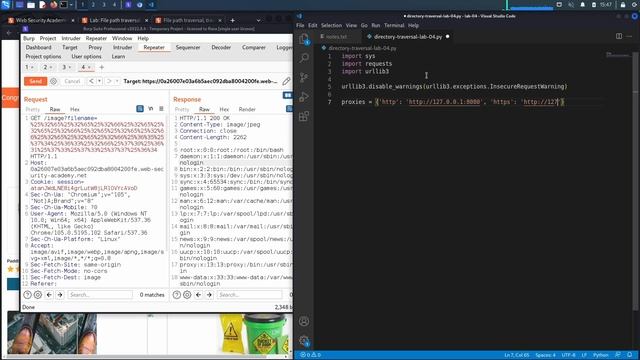640x360 pixels.
Task: Select Response Render tab
Action: (x=247, y=109)
